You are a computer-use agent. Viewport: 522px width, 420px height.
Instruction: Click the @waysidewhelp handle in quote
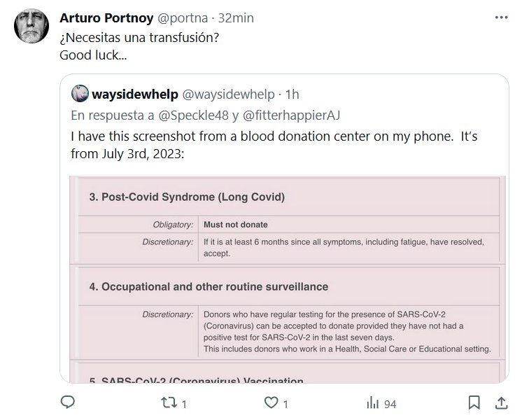point(228,93)
